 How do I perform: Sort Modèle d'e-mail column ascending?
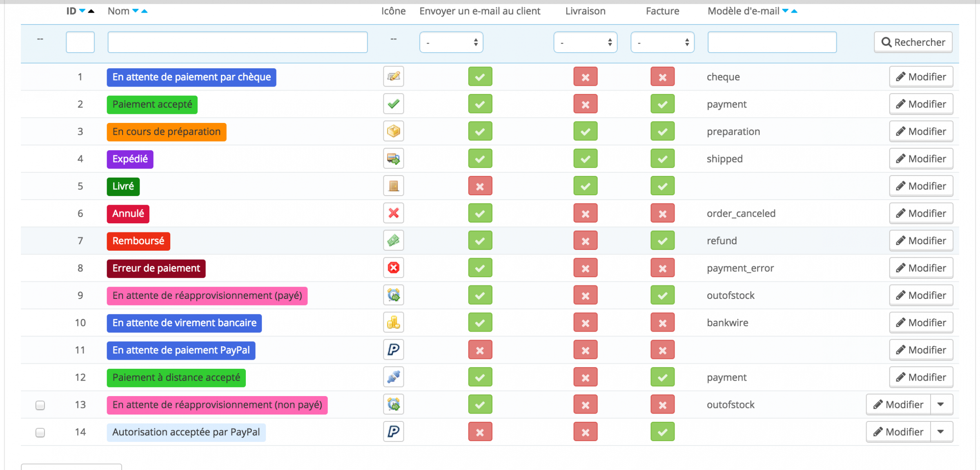tap(794, 11)
